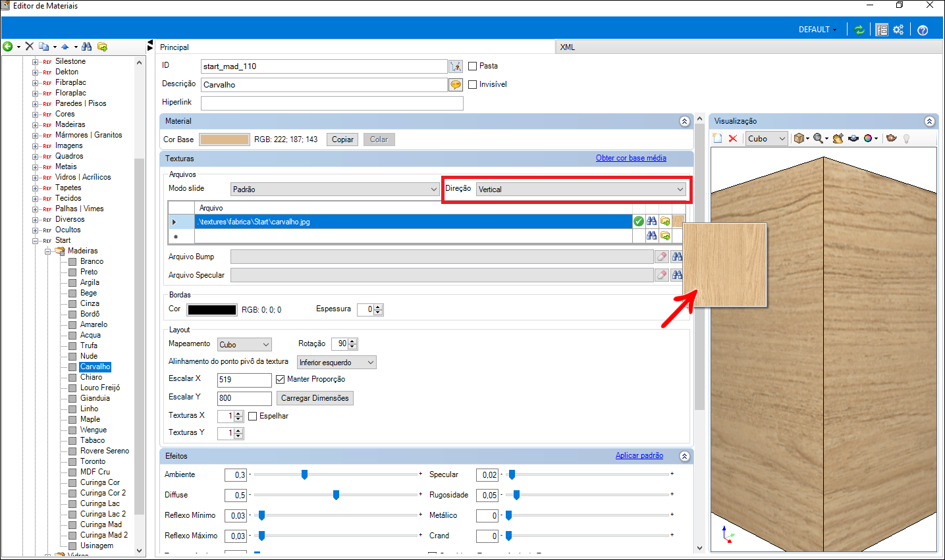Viewport: 945px width, 560px height.
Task: Click the orbit icon in Visualização toolbar
Action: [853, 138]
